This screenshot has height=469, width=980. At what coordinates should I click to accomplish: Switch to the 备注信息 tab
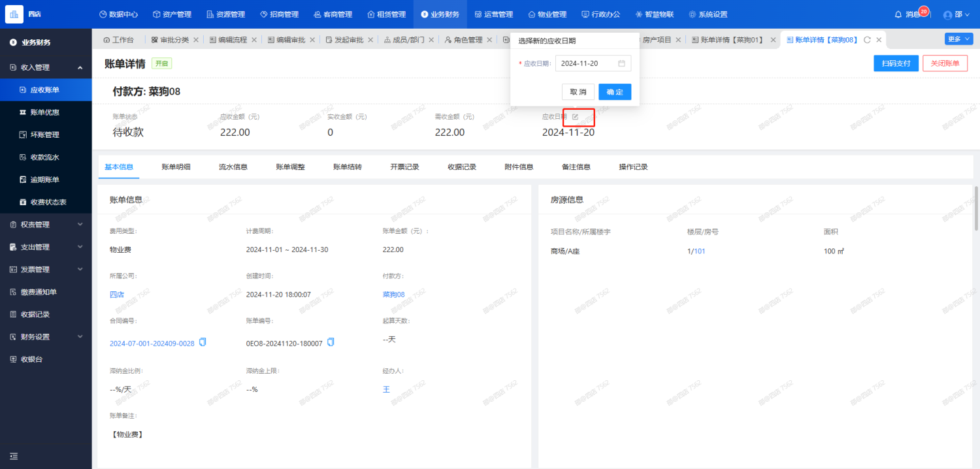pyautogui.click(x=576, y=167)
